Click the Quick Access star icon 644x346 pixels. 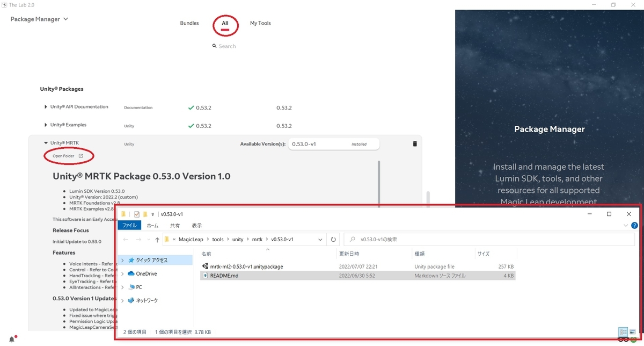tap(131, 260)
